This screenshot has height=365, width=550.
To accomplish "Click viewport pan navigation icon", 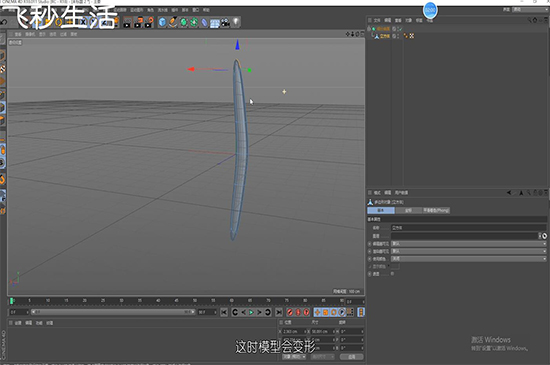I will [348, 34].
